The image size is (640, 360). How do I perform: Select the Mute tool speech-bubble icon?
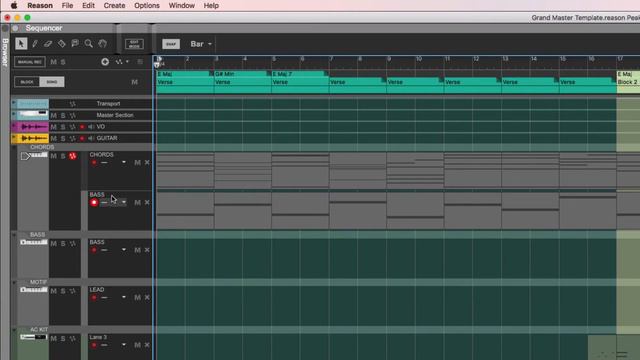point(75,43)
